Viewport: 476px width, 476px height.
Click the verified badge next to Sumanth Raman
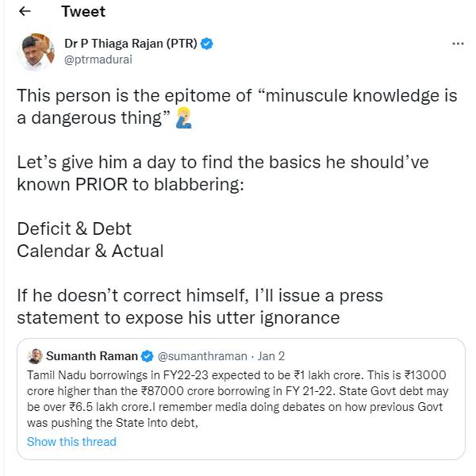point(146,355)
